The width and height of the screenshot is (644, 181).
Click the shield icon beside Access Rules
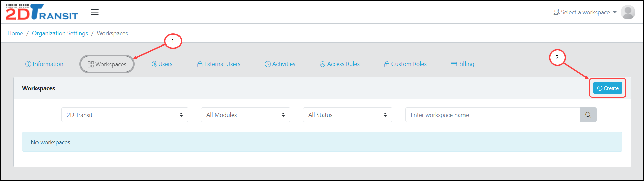pyautogui.click(x=323, y=64)
